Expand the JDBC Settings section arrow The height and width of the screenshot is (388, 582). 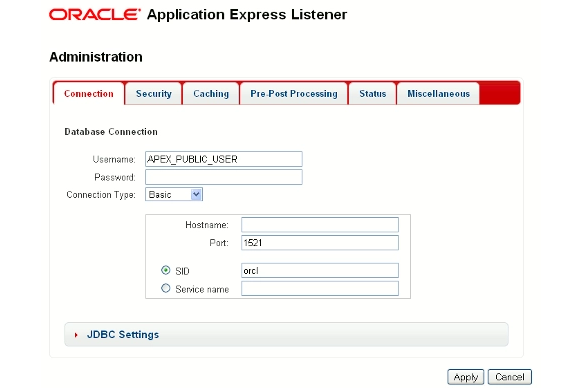[76, 335]
